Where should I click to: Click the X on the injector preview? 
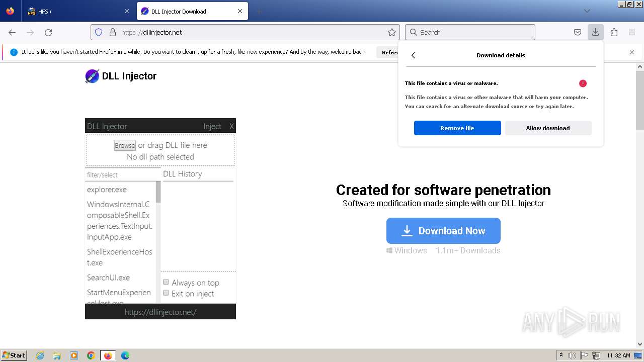click(231, 126)
